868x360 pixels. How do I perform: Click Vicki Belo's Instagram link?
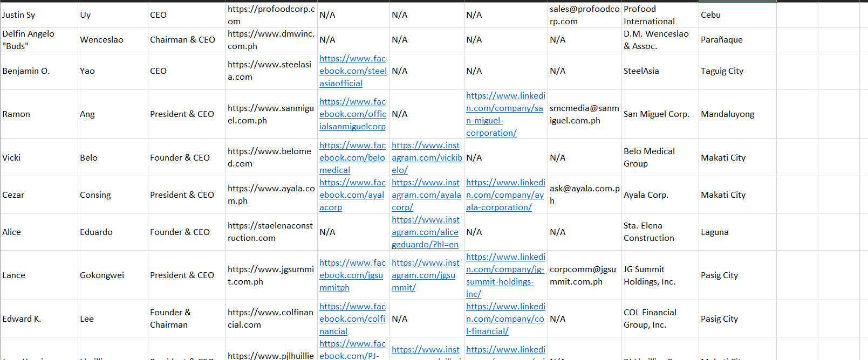coord(426,157)
